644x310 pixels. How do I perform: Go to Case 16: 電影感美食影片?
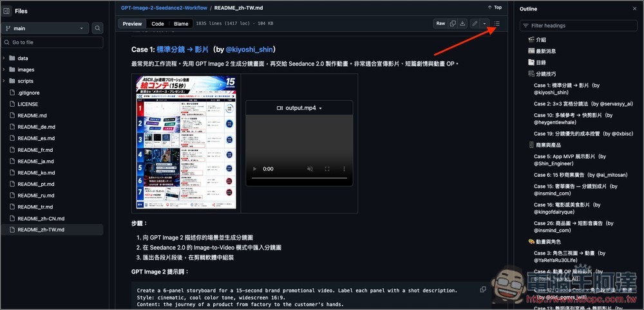coord(567,208)
